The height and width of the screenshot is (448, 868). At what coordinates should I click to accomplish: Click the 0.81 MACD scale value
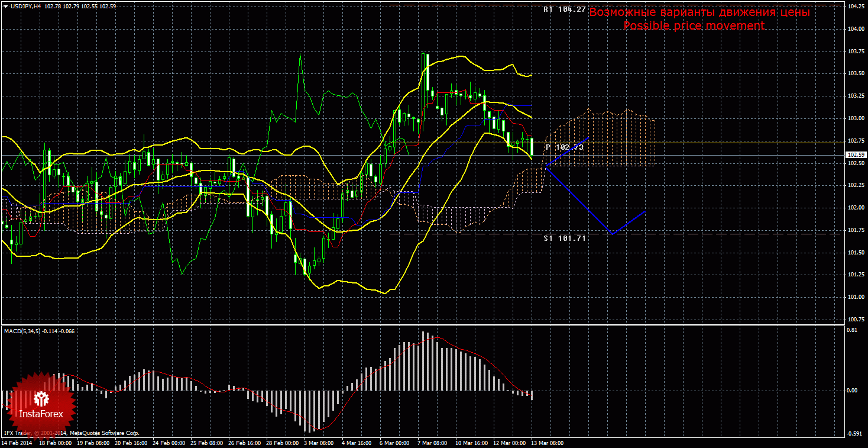[852, 330]
